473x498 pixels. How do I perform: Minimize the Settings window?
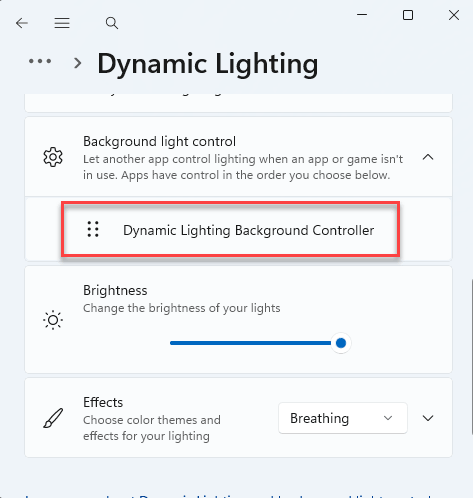(362, 15)
